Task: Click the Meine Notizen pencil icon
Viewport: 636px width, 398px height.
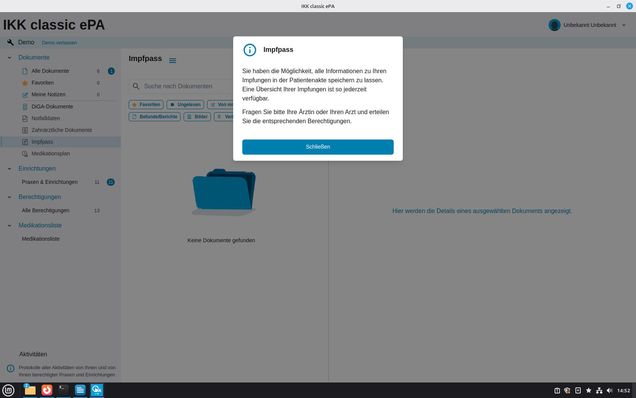Action: (25, 95)
